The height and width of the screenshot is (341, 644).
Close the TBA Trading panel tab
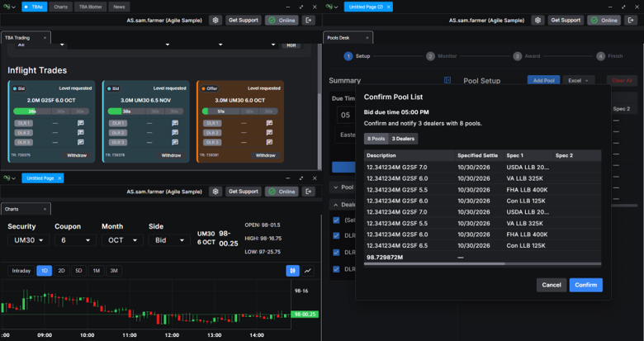[45, 38]
